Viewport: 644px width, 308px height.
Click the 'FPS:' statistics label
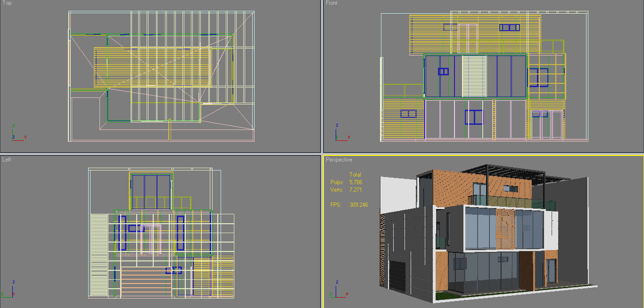[x=336, y=205]
